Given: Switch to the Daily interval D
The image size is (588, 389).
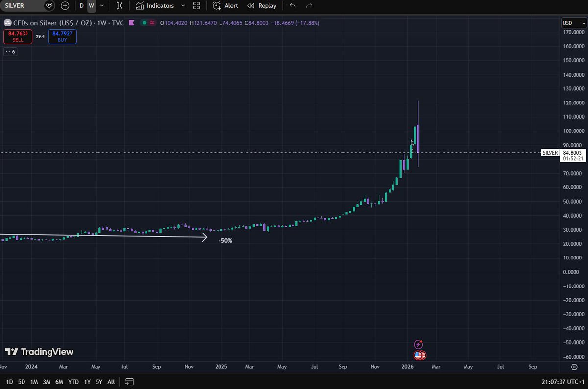Looking at the screenshot, I should [81, 5].
